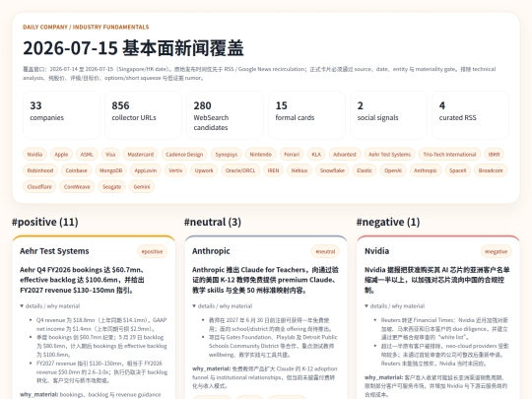Toggle details disclosure in Nvidia card

click(395, 306)
